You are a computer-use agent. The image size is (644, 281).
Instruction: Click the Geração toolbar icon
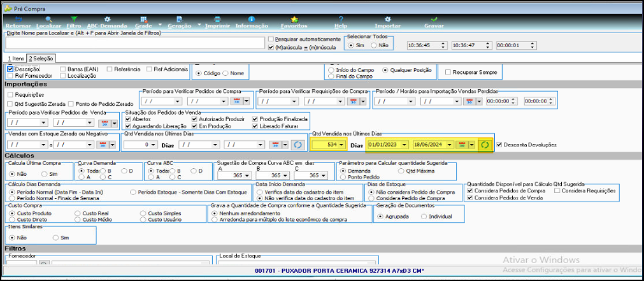coord(180,19)
